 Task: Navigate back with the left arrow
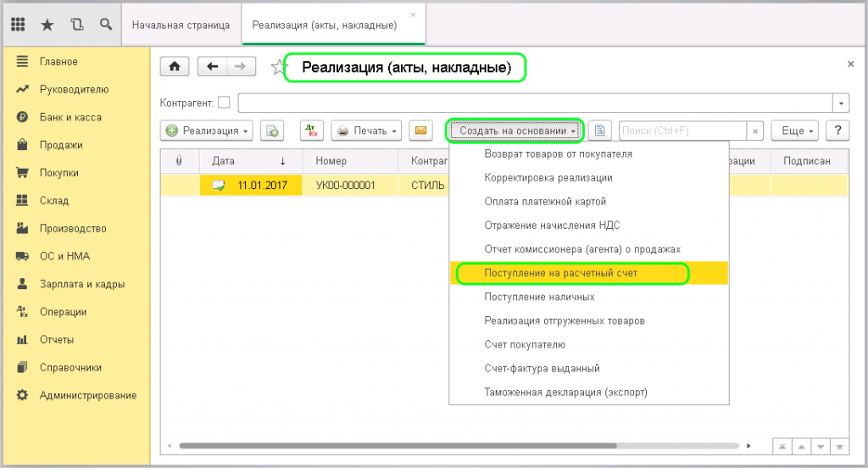[x=212, y=66]
